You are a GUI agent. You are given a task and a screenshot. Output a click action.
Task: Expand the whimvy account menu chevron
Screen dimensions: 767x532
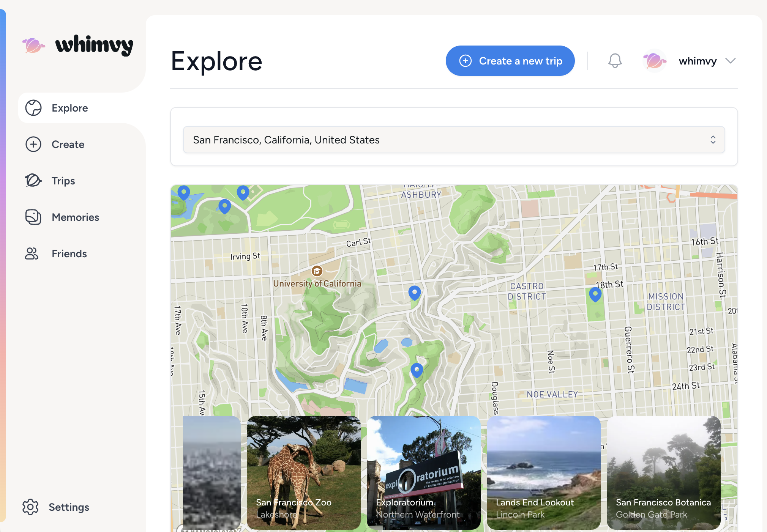730,61
